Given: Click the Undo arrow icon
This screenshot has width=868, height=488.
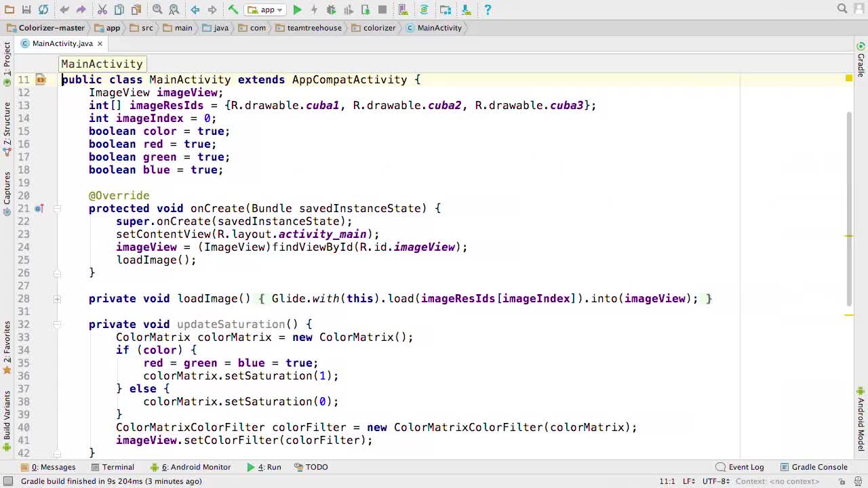Looking at the screenshot, I should pyautogui.click(x=64, y=9).
